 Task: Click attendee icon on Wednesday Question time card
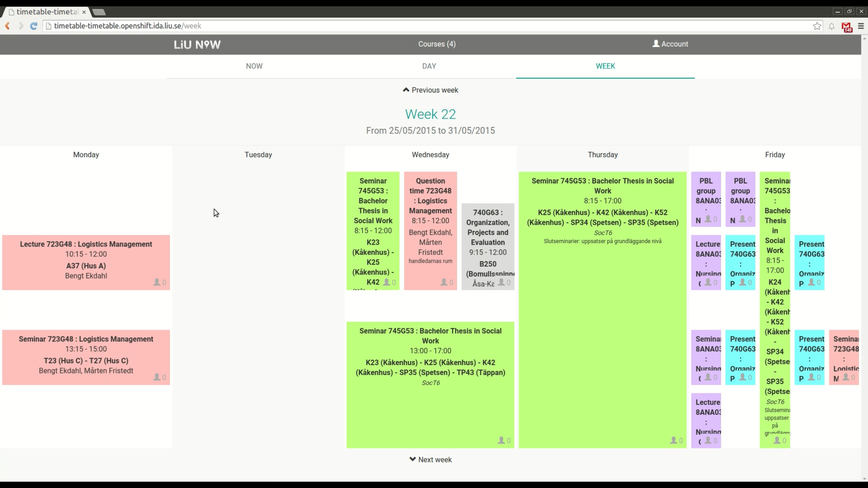(443, 282)
